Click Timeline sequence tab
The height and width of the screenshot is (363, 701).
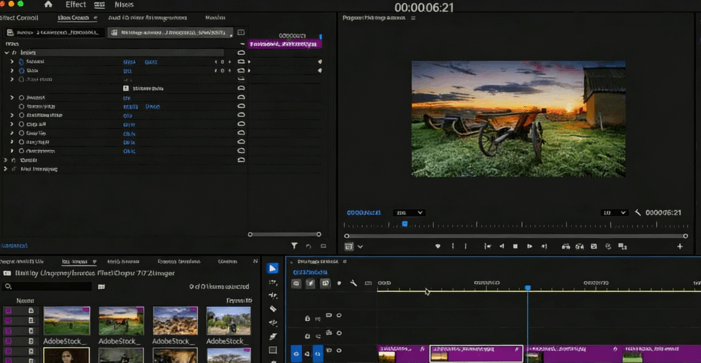317,262
